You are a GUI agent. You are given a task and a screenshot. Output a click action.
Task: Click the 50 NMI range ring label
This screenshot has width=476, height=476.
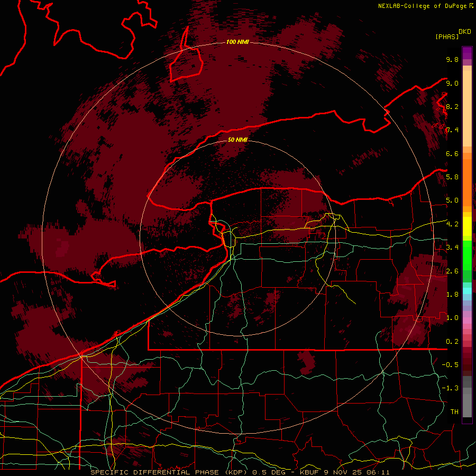click(237, 140)
